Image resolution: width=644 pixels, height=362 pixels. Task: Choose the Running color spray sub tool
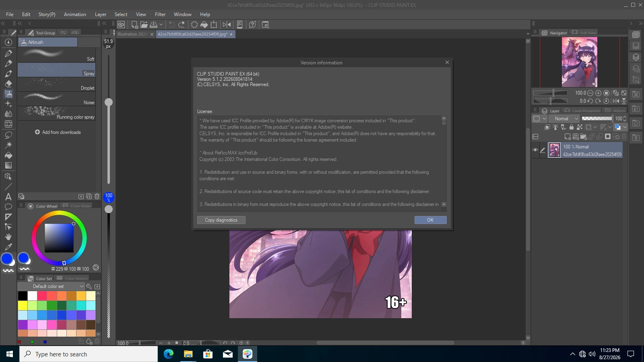(57, 113)
